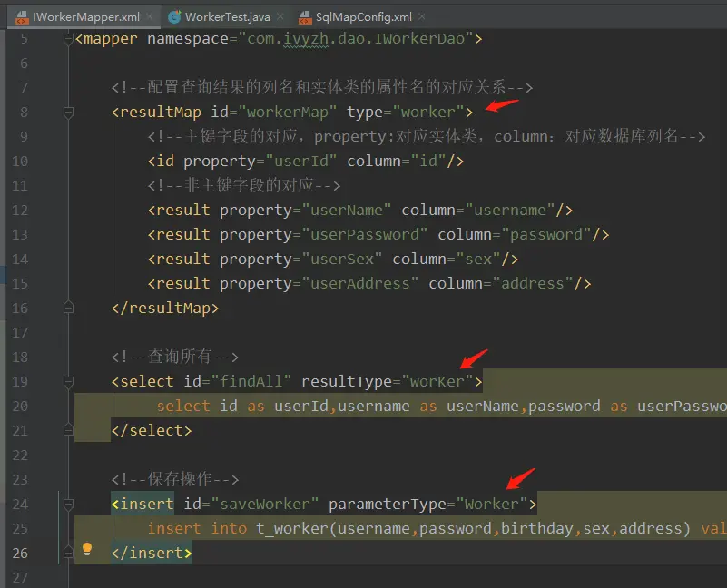Image resolution: width=727 pixels, height=588 pixels.
Task: Click the comment on line 7 about 配置查询结果
Action: coord(322,87)
